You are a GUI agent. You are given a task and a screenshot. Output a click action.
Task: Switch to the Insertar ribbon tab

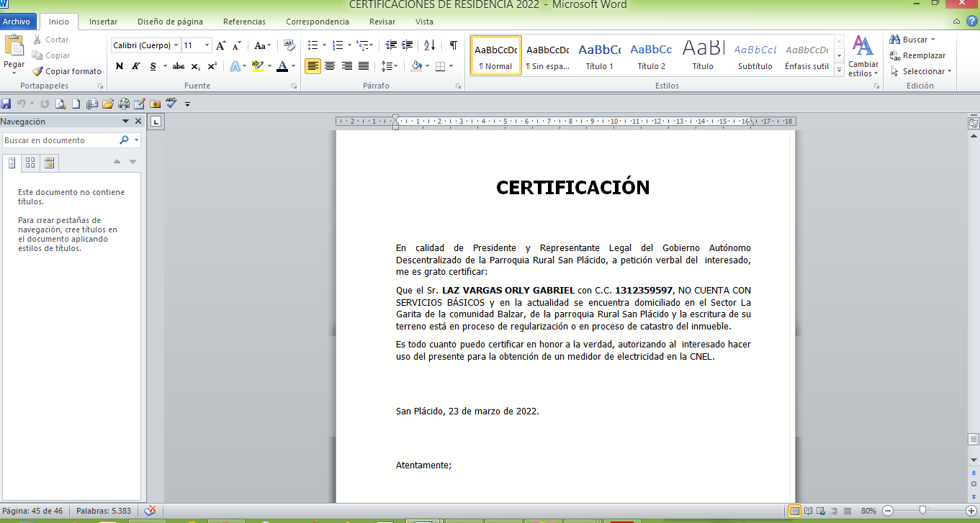click(x=103, y=22)
